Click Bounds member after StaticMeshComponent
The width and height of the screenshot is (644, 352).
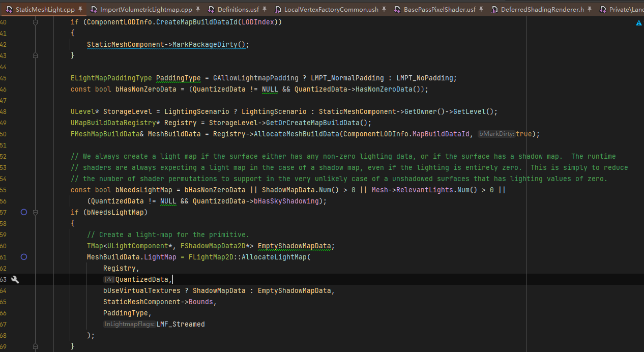tap(201, 302)
